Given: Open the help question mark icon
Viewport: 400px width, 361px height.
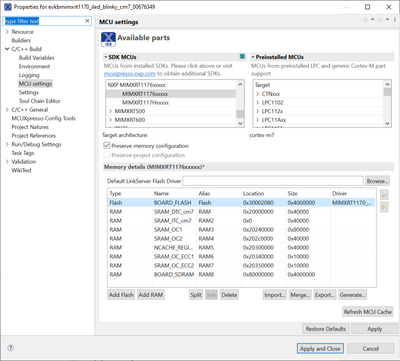Looking at the screenshot, I should pos(11,348).
